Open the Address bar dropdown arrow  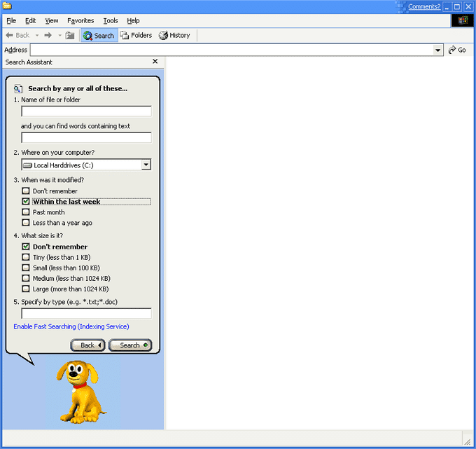[x=437, y=50]
